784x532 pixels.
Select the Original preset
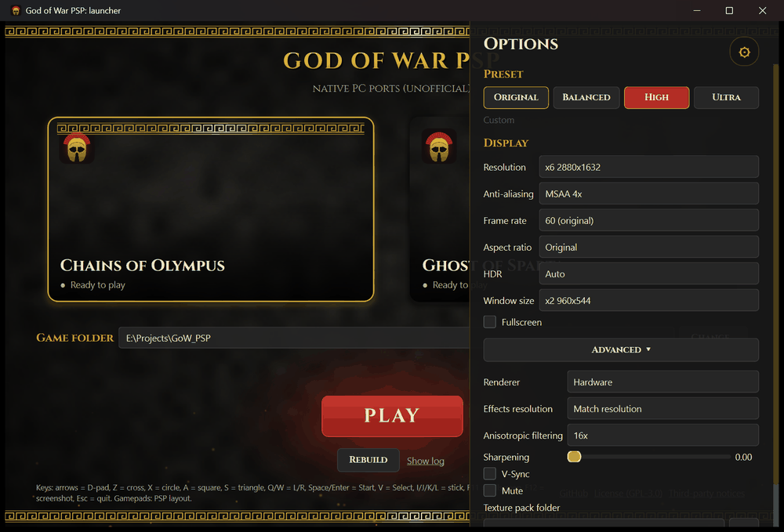click(516, 97)
